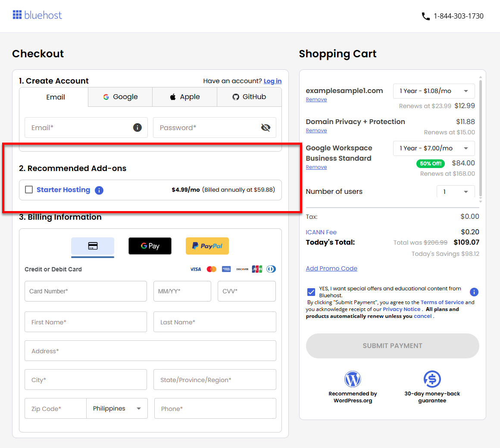Focus the Password input field
Viewport: 500px width, 448px height.
tap(215, 128)
